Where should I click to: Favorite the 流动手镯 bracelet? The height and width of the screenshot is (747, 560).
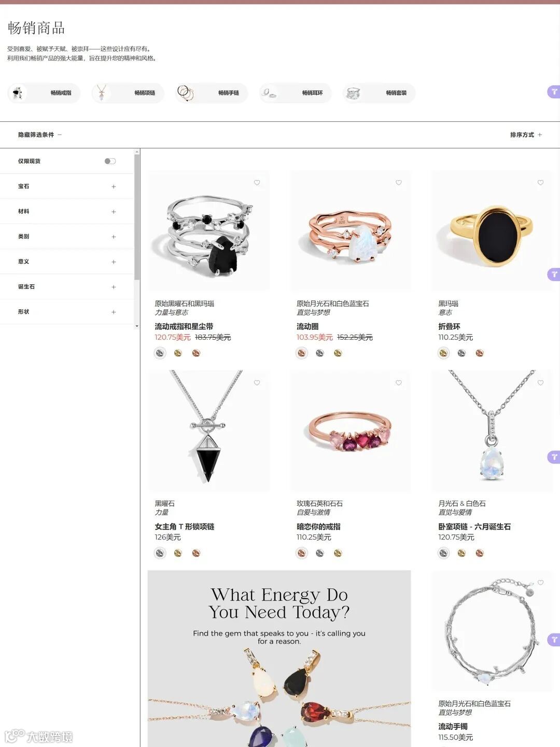pos(540,583)
